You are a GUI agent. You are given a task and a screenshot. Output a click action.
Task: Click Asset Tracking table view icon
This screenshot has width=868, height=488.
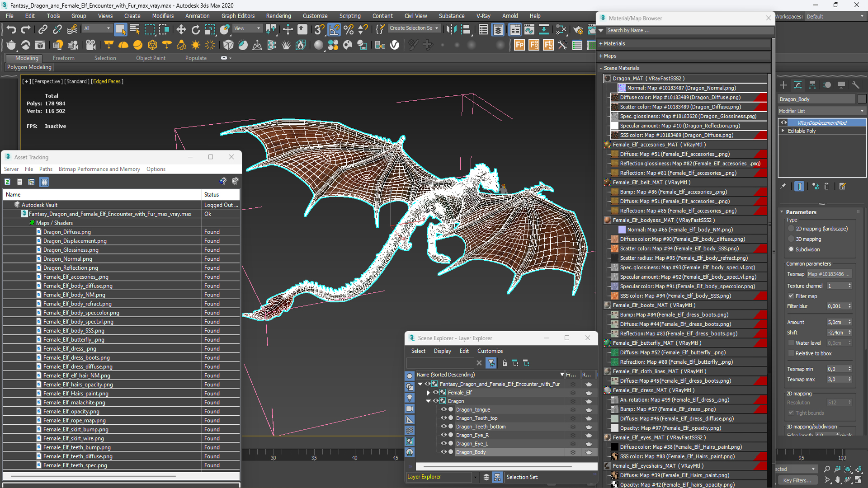tap(44, 182)
